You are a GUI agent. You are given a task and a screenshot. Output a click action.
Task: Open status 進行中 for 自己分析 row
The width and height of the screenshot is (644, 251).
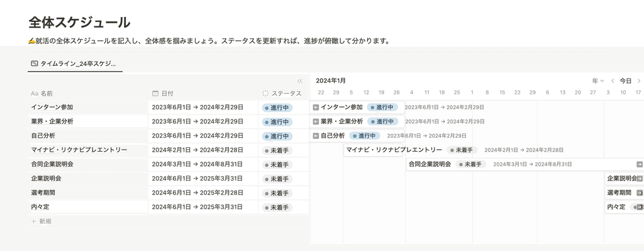(x=277, y=136)
